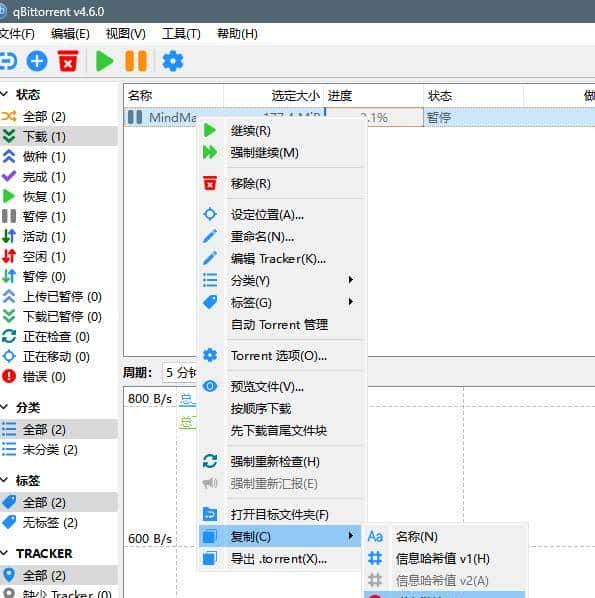
Task: Choose 移除(R) in the context menu
Action: 281,183
